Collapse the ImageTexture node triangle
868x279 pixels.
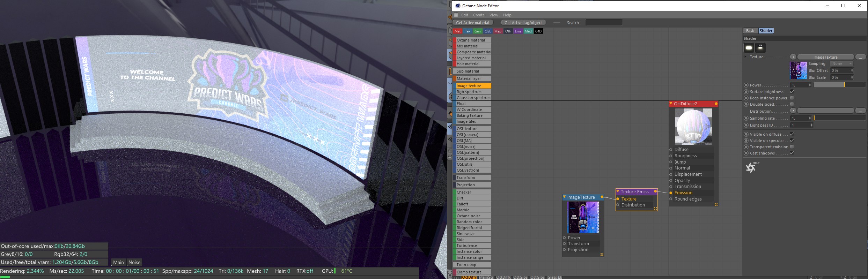564,197
